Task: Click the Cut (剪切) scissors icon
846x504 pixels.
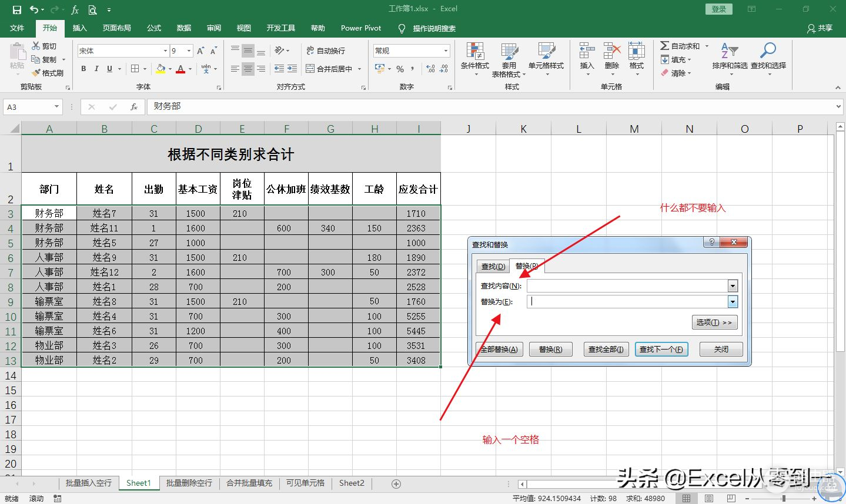Action: pyautogui.click(x=36, y=46)
